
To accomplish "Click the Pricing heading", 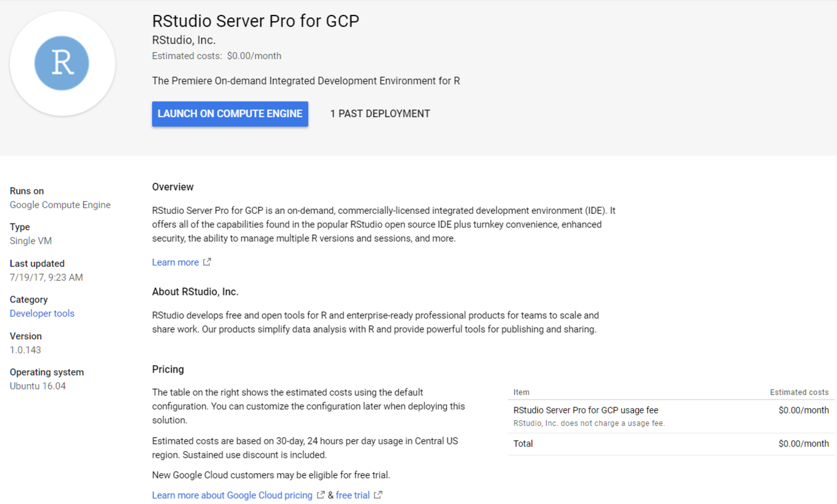I will pyautogui.click(x=168, y=369).
